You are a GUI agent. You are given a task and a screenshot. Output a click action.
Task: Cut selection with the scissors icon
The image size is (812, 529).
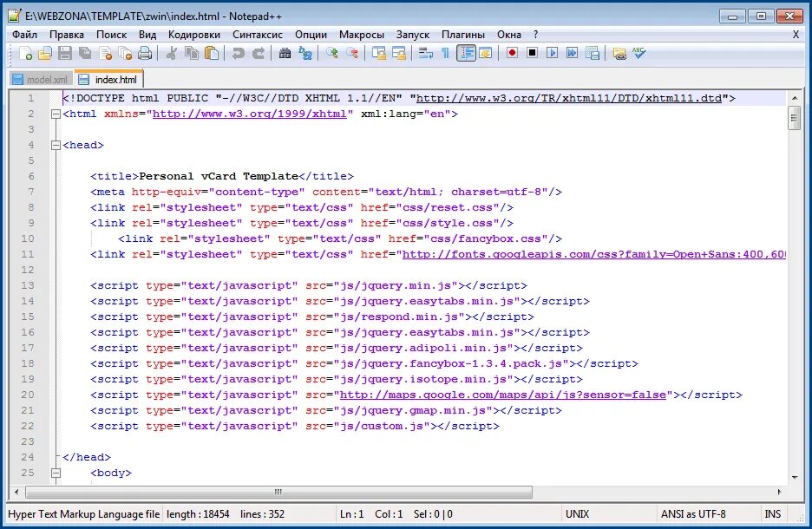pyautogui.click(x=171, y=53)
